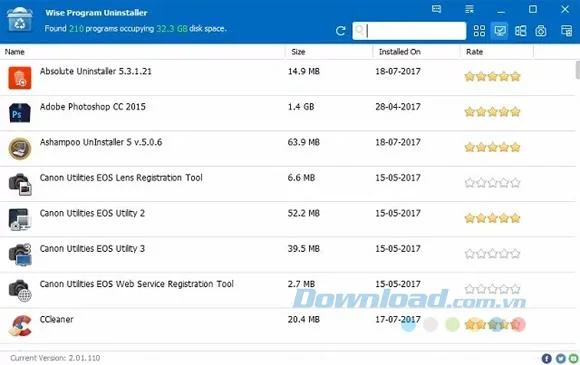
Task: Click the green icon in status bar
Action: tap(574, 358)
